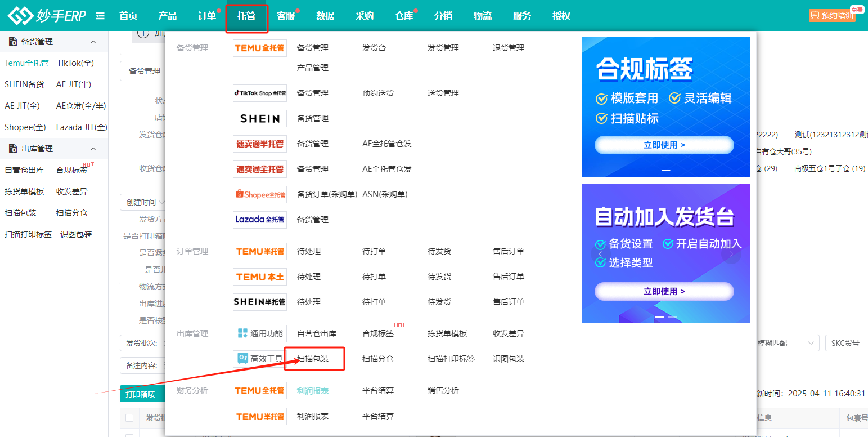
Task: Open the 仓库 top menu
Action: point(404,16)
